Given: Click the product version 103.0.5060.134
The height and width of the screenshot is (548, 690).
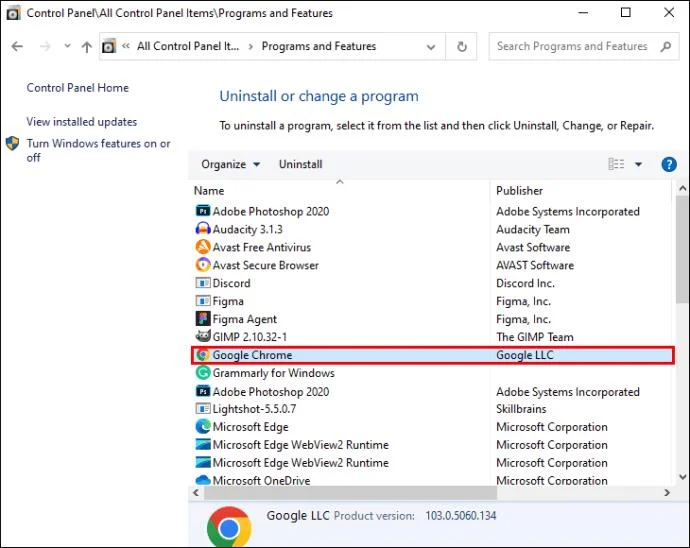Looking at the screenshot, I should coord(460,515).
